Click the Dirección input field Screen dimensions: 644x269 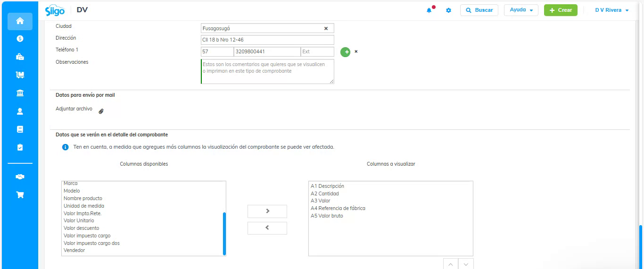click(x=267, y=40)
